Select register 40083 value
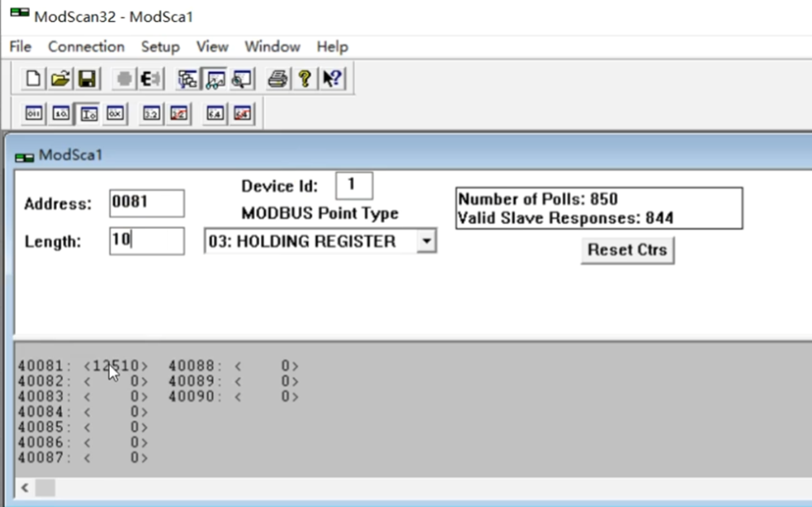This screenshot has height=507, width=812. (x=115, y=396)
